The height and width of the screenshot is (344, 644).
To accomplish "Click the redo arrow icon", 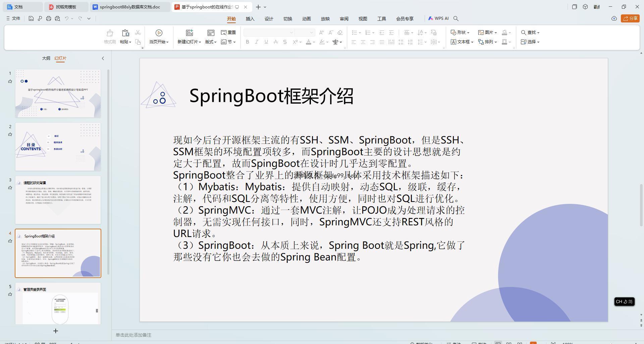I will 80,18.
